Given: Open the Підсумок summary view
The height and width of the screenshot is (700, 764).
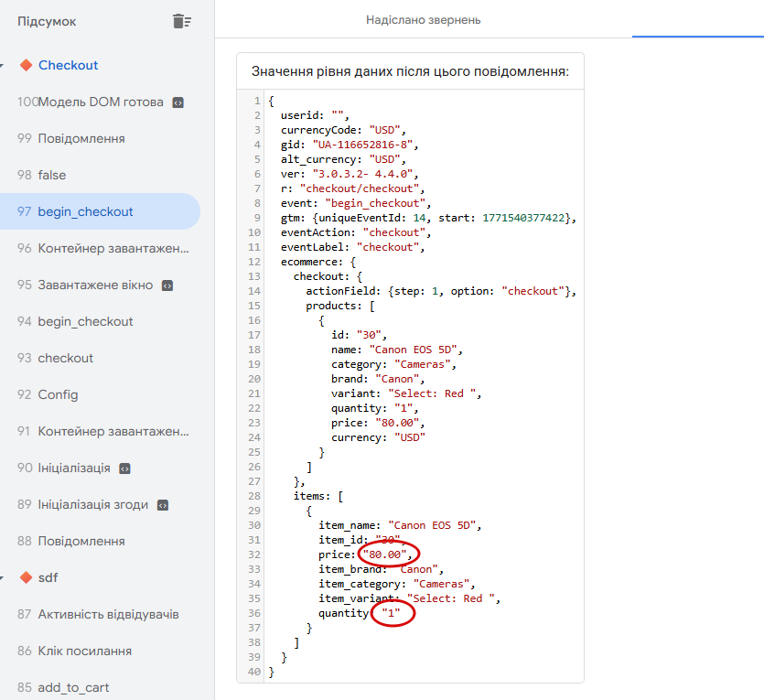Looking at the screenshot, I should 47,21.
